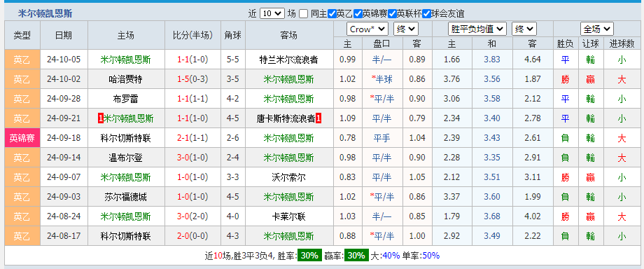Open the 终 dropdown beside 胜平负均值
The width and height of the screenshot is (644, 269).
tap(524, 29)
